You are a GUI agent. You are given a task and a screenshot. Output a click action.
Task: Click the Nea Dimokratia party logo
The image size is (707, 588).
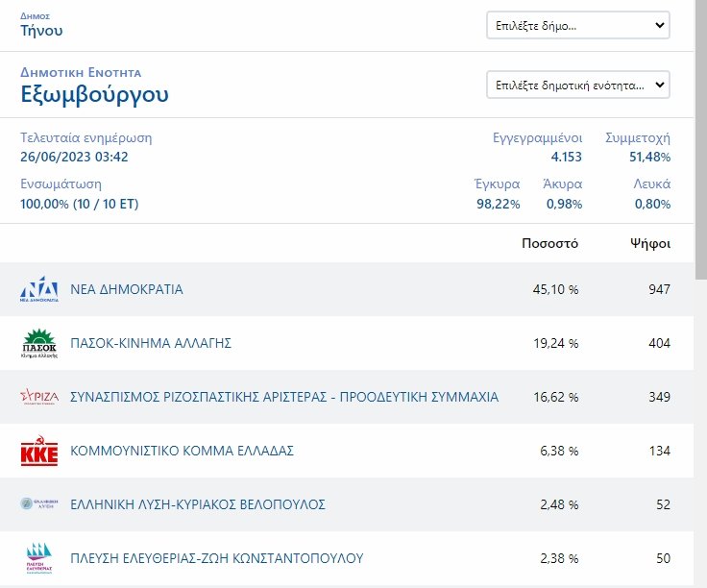pyautogui.click(x=39, y=289)
